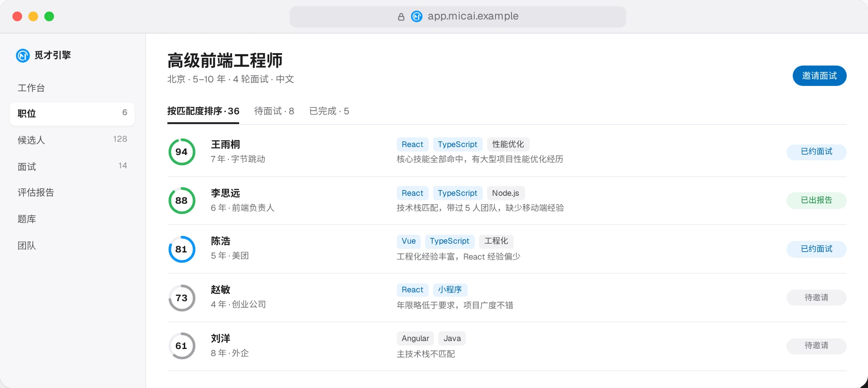Click the Node.js tag for 李思远
868x388 pixels.
(506, 193)
